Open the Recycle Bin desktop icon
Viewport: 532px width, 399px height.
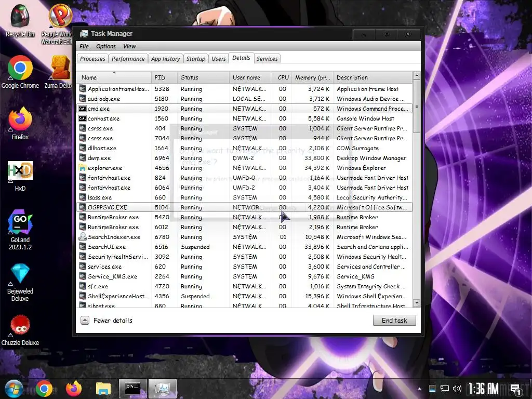[20, 20]
